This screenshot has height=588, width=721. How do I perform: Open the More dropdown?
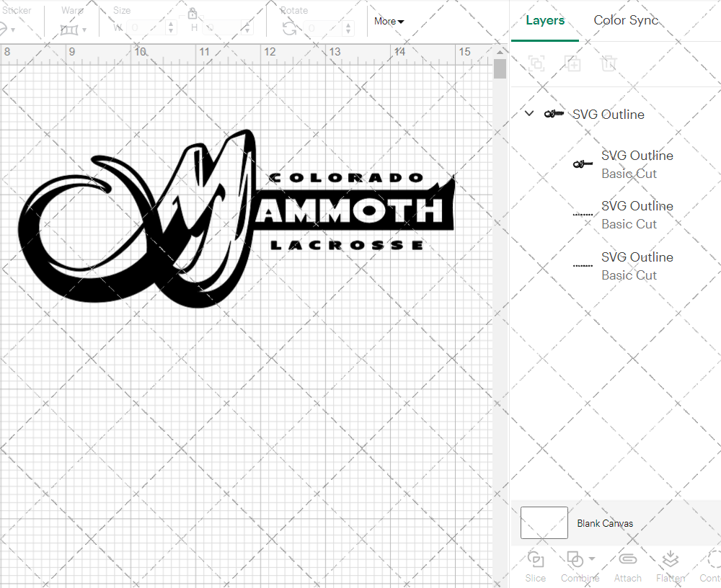pyautogui.click(x=388, y=21)
